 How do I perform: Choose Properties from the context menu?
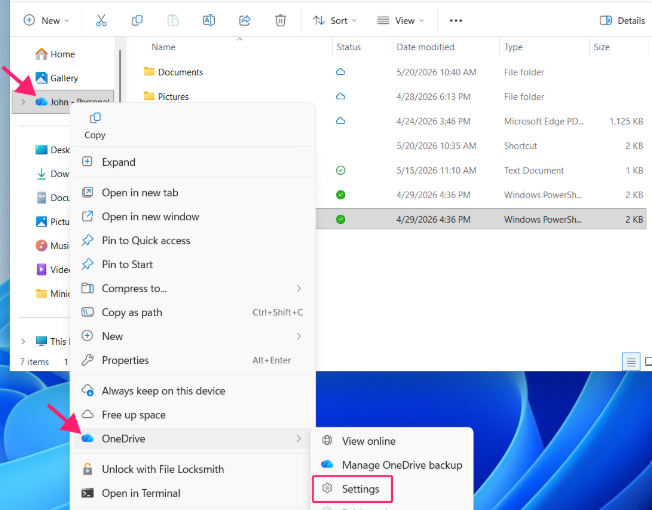pos(193,360)
